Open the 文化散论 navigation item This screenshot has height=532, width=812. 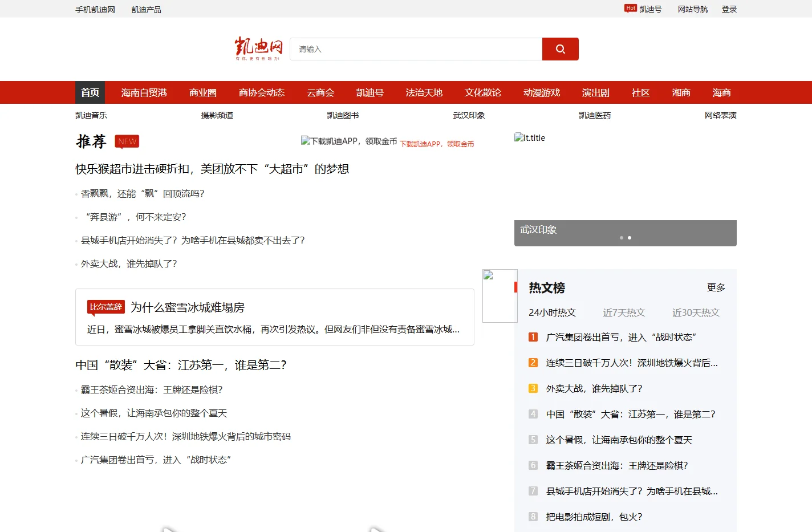click(x=483, y=92)
